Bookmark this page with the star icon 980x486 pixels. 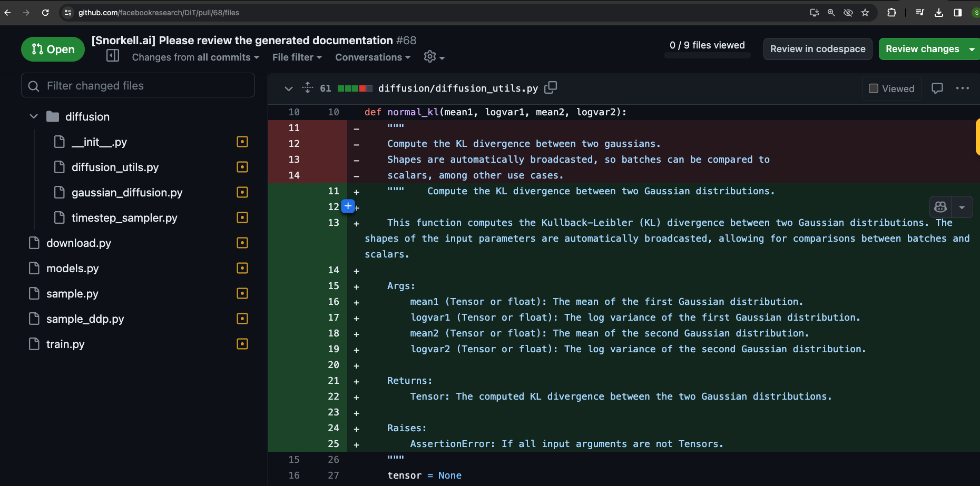[x=865, y=13]
